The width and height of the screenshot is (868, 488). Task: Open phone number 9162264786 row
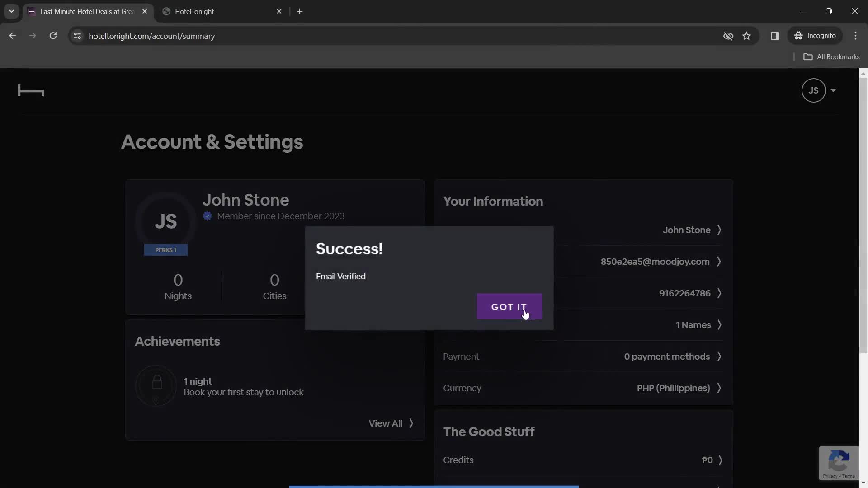583,293
